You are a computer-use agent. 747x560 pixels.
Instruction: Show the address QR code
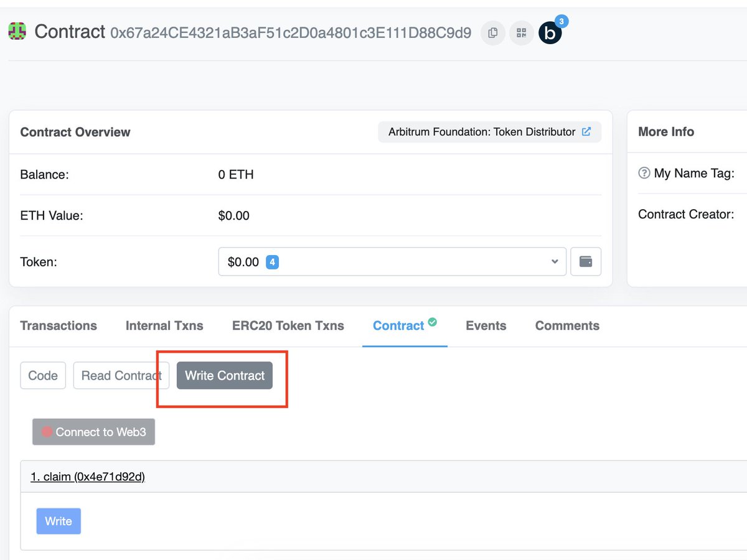tap(522, 32)
